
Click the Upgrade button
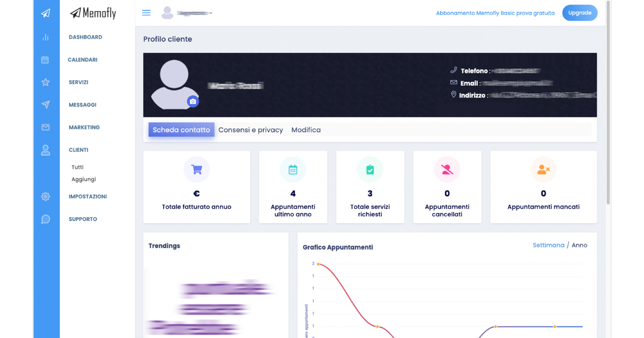[580, 12]
